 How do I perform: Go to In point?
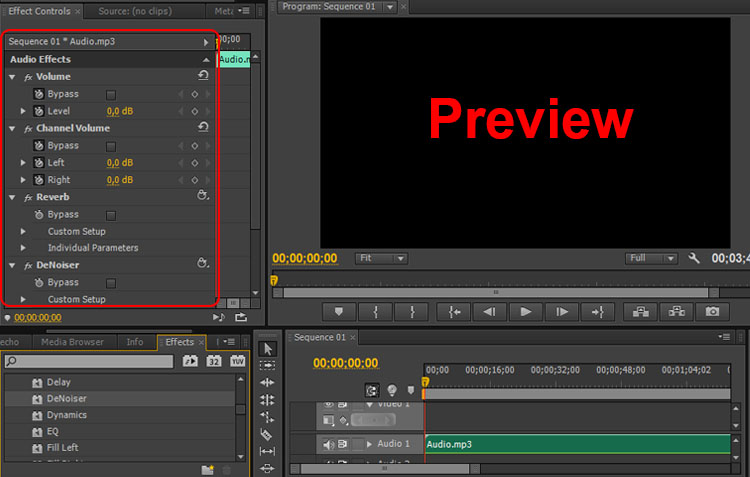454,312
